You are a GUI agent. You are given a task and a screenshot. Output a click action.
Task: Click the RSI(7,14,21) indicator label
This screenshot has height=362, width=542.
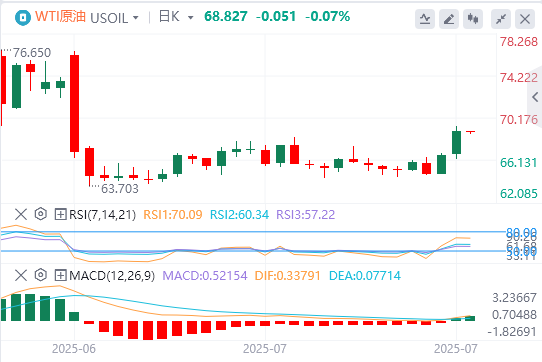(x=102, y=215)
